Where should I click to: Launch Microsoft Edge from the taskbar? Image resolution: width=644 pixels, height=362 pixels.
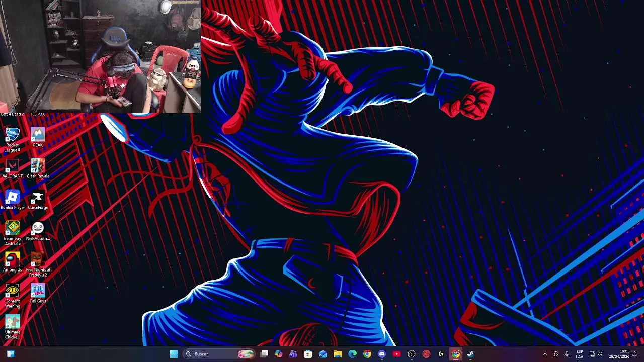(352, 354)
